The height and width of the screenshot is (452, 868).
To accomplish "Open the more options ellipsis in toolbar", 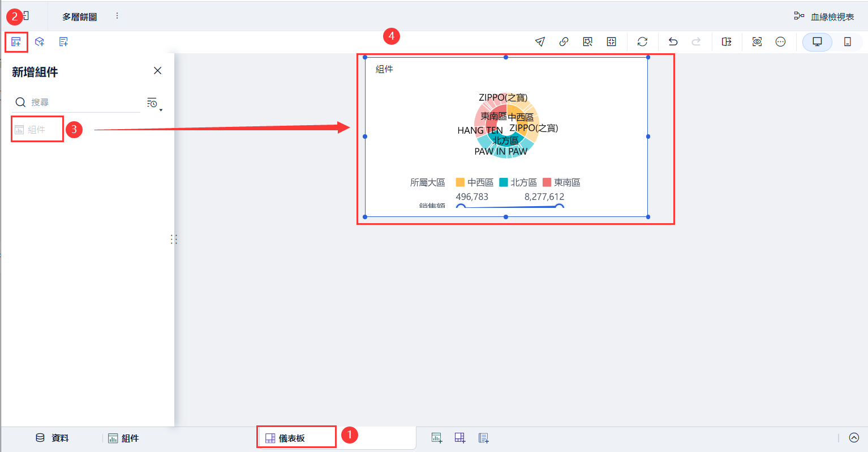I will [x=780, y=42].
